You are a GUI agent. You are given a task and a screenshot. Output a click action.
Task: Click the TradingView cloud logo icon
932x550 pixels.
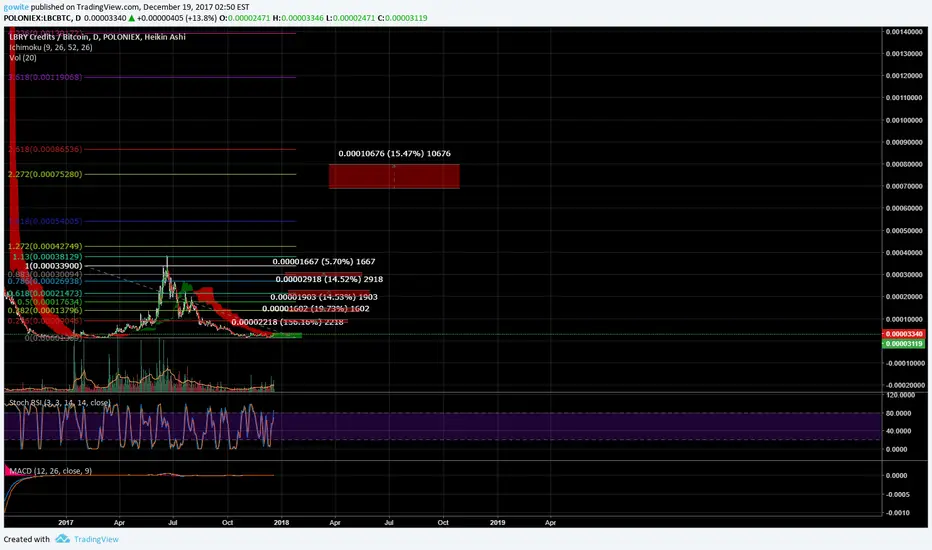point(62,539)
